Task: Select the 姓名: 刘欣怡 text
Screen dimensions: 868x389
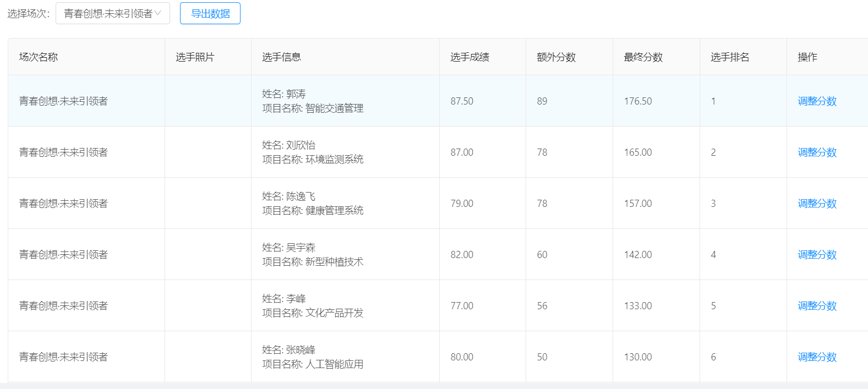Action: pos(289,145)
